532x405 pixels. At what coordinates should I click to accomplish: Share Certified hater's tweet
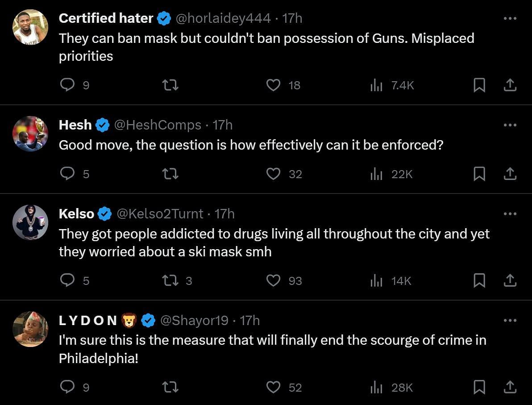pos(510,85)
